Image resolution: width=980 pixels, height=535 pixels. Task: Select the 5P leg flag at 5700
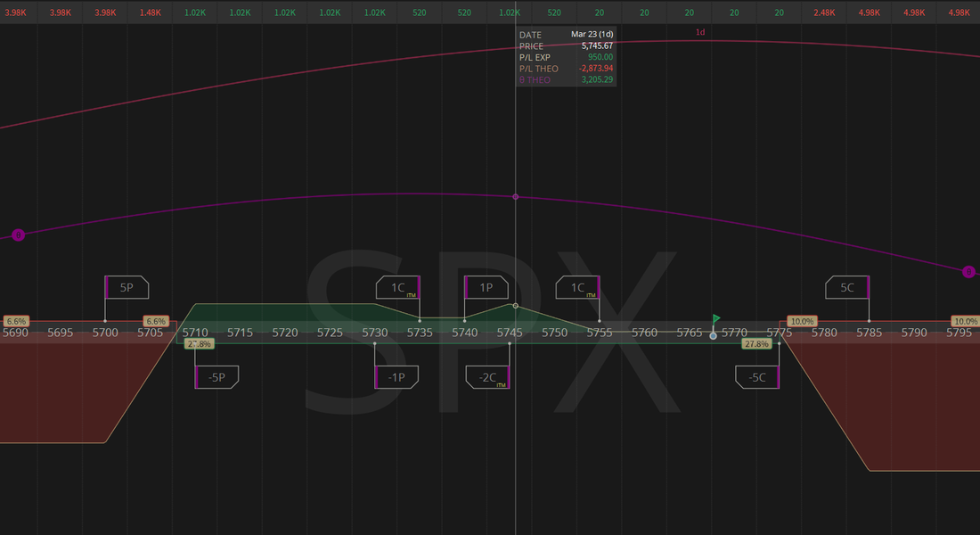click(x=127, y=287)
